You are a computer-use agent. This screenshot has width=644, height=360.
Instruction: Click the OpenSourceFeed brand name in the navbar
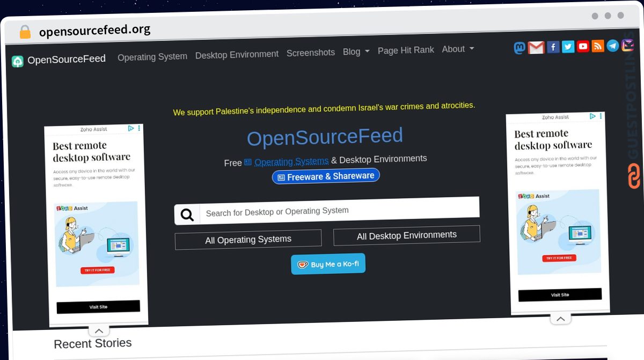pos(67,59)
